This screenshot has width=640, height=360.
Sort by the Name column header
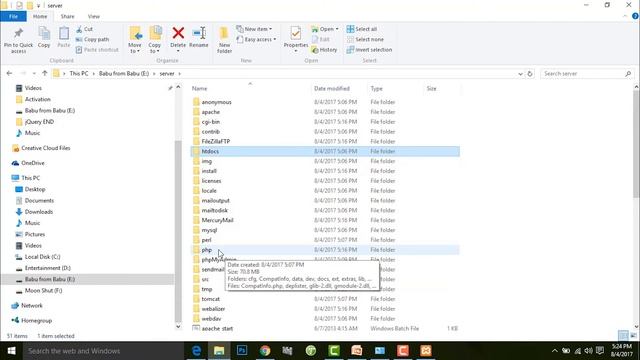pos(250,88)
